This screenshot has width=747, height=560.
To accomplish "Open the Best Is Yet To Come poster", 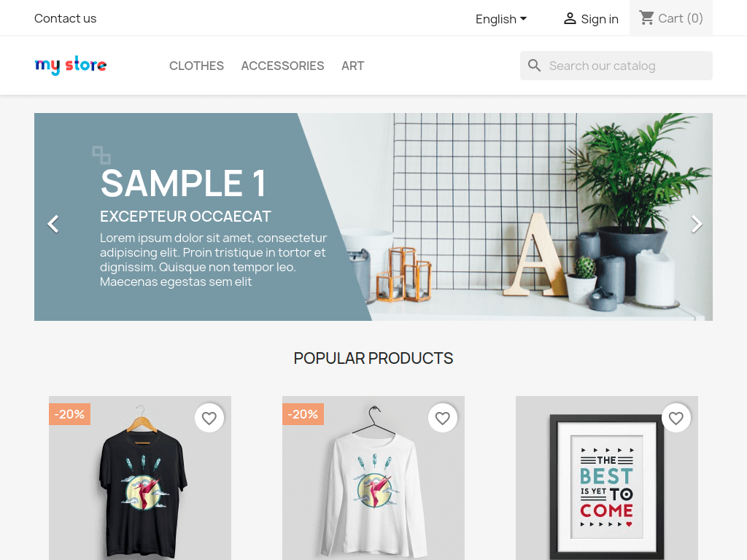I will pos(607,478).
